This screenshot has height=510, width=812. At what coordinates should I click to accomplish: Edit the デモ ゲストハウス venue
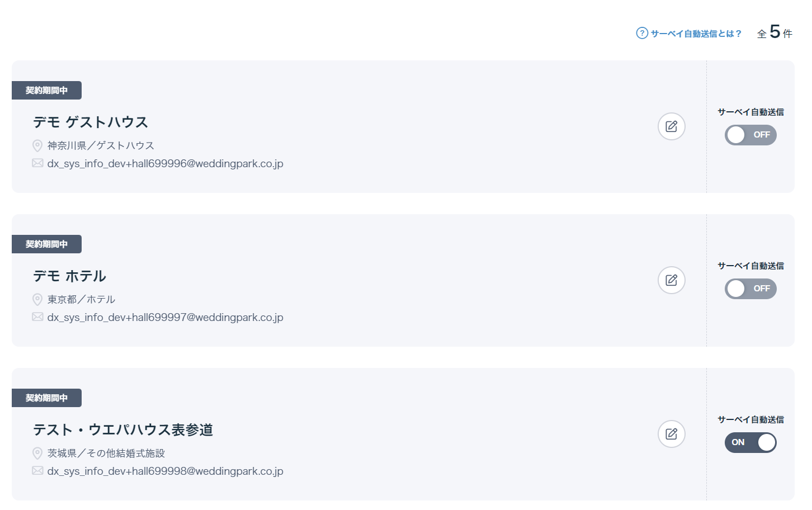672,126
